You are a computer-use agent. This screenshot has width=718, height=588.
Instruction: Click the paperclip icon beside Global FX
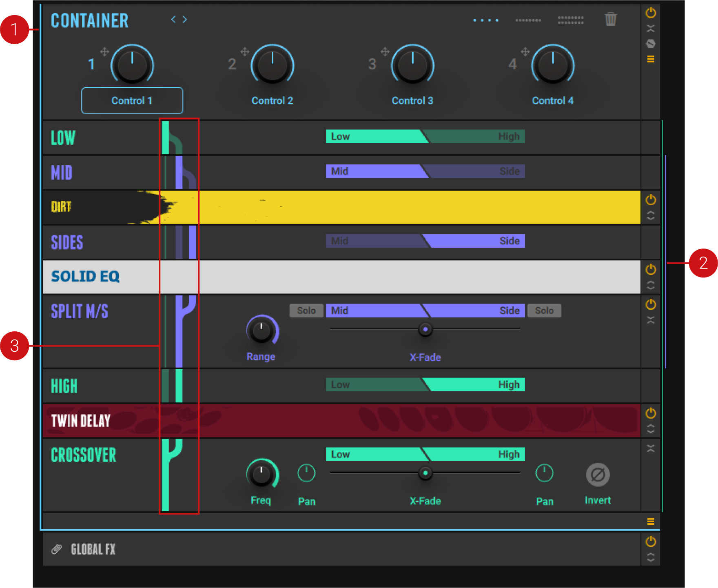tap(57, 549)
